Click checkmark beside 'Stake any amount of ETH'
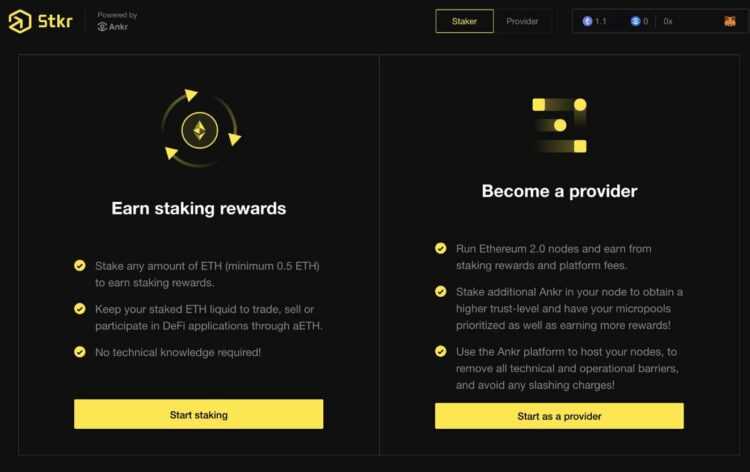Image resolution: width=750 pixels, height=472 pixels. (80, 266)
